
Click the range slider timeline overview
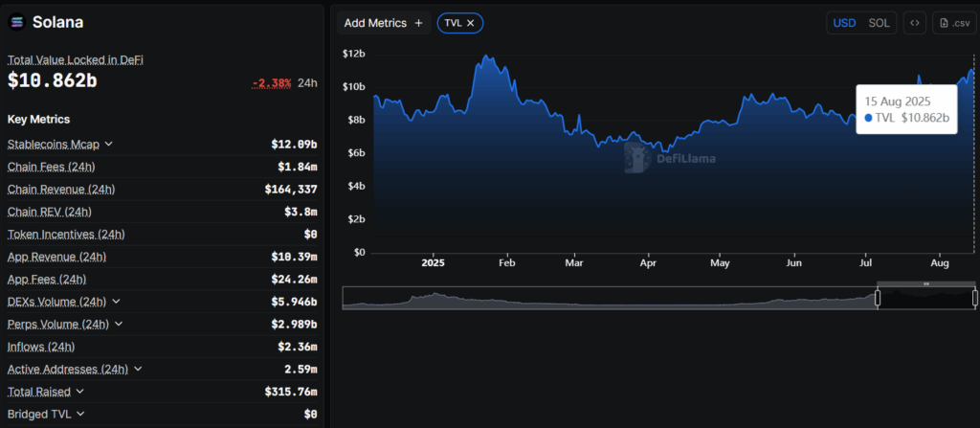(658, 298)
